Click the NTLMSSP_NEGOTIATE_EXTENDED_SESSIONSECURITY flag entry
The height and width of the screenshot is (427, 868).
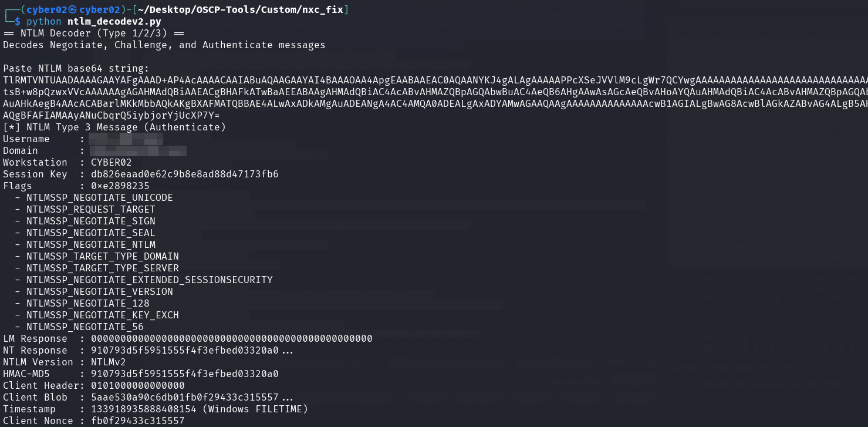[x=150, y=280]
